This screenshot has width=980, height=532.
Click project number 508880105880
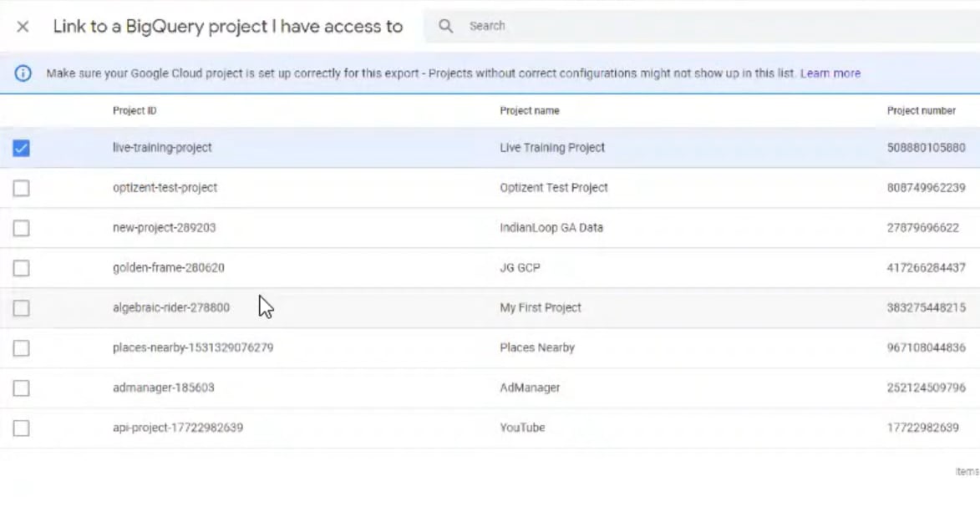927,147
